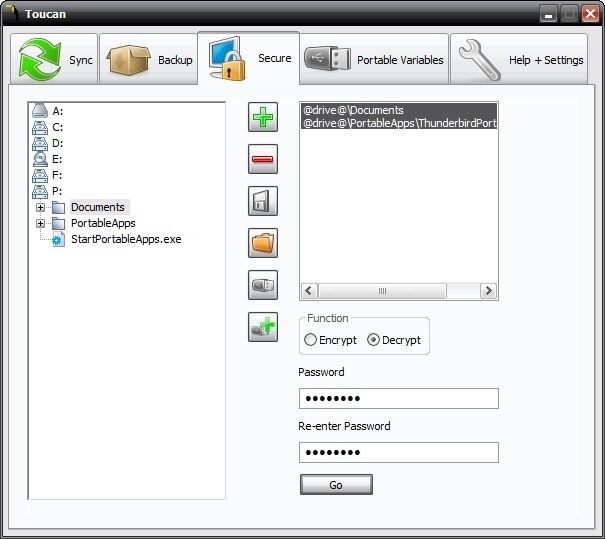Click the file list right scroll arrow
The width and height of the screenshot is (605, 539).
point(488,291)
